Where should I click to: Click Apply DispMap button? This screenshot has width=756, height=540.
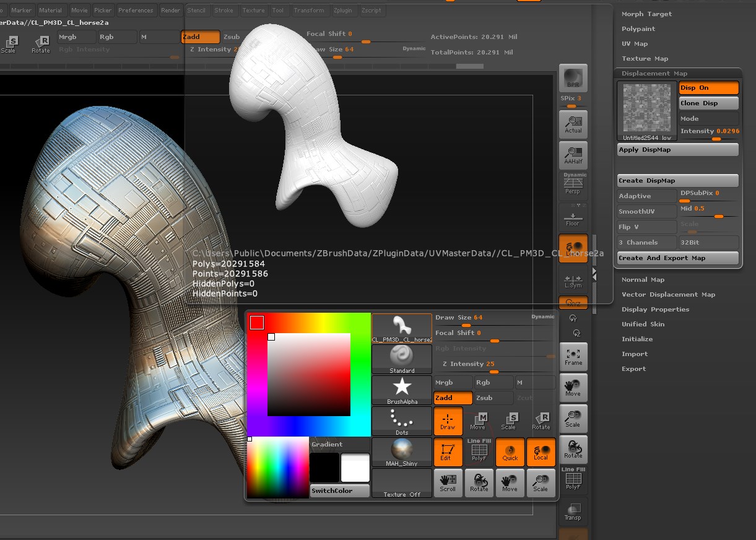(x=678, y=150)
